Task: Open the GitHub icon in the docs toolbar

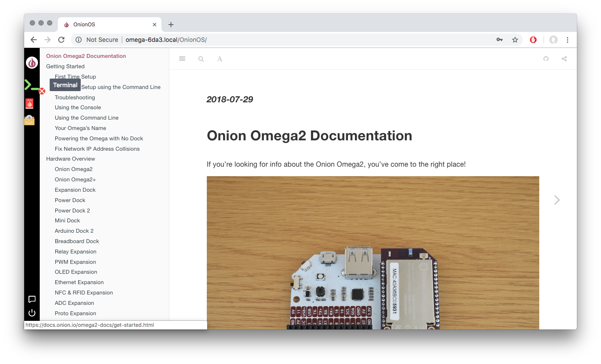Action: point(546,59)
